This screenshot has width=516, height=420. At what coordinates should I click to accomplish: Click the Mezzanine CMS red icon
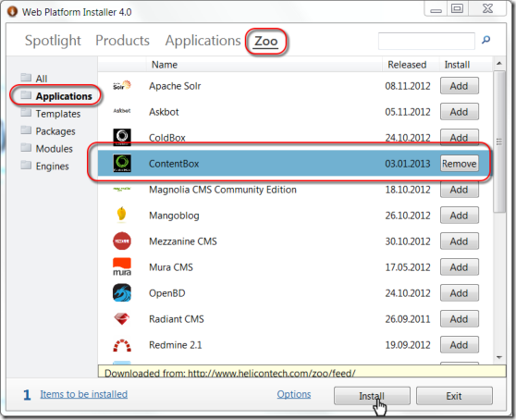tap(122, 241)
